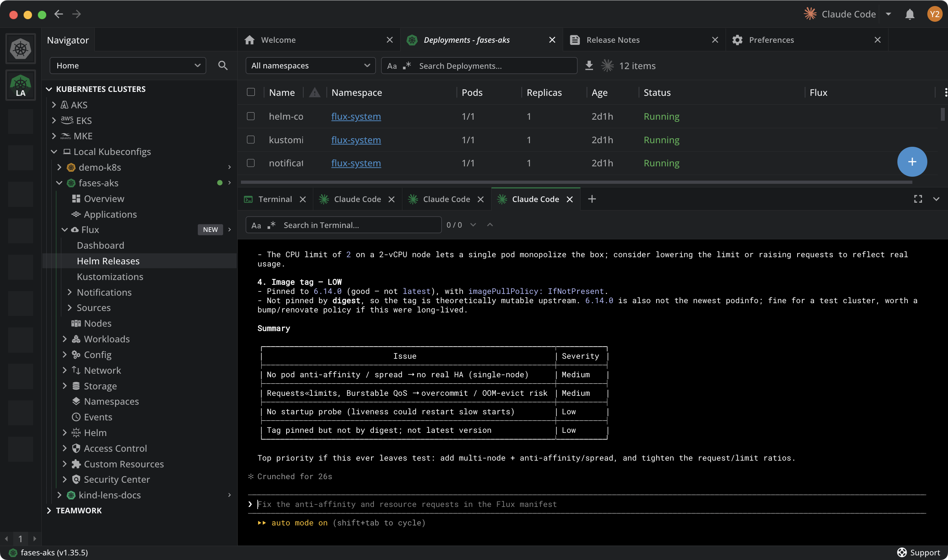
Task: Select the LA cluster hotbar icon
Action: click(20, 85)
